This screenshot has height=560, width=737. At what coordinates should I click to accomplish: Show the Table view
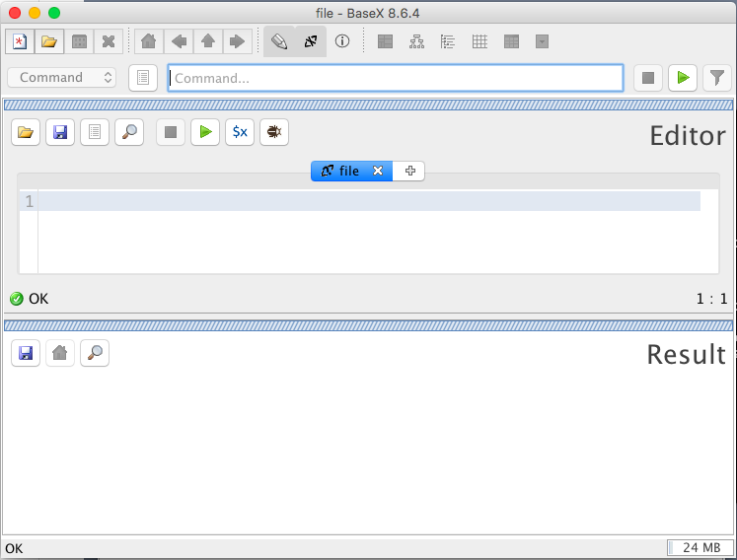point(511,41)
